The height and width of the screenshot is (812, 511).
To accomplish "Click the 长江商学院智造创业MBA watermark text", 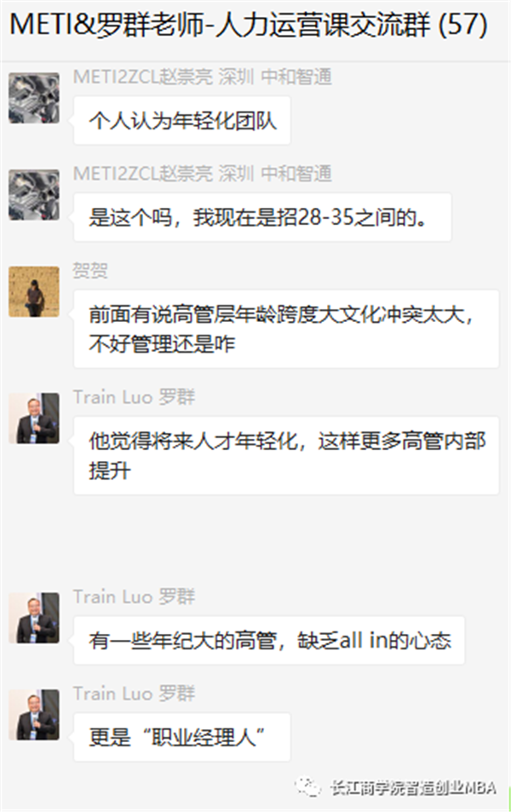I will click(413, 787).
